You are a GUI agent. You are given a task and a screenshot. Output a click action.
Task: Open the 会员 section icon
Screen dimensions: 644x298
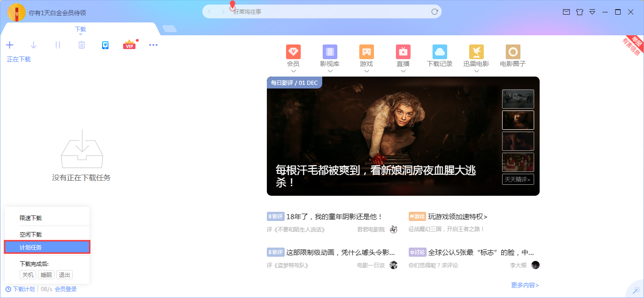tap(293, 52)
